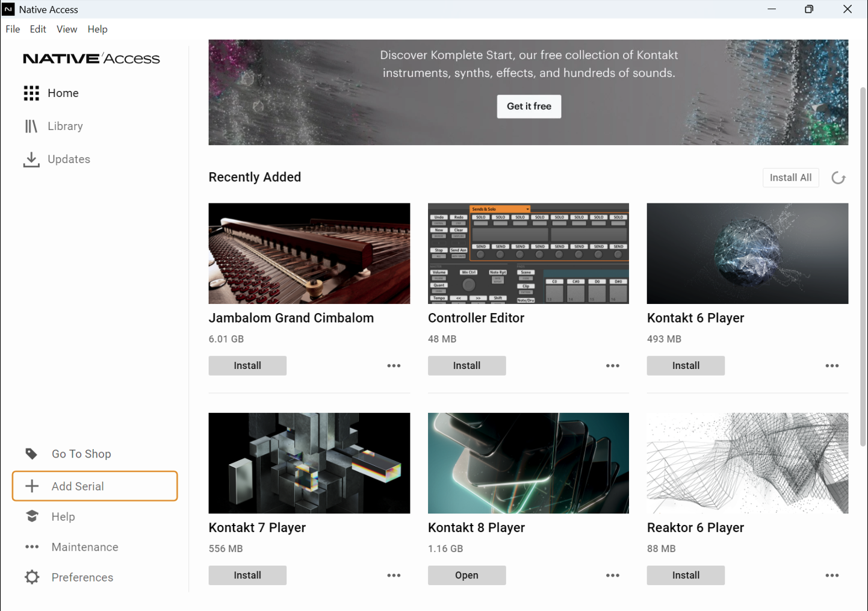Click the Native Access title bar app icon
This screenshot has height=611, width=868.
click(8, 9)
